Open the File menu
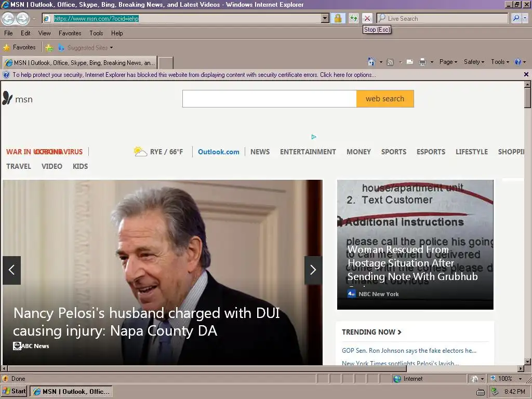The width and height of the screenshot is (532, 399). click(8, 33)
